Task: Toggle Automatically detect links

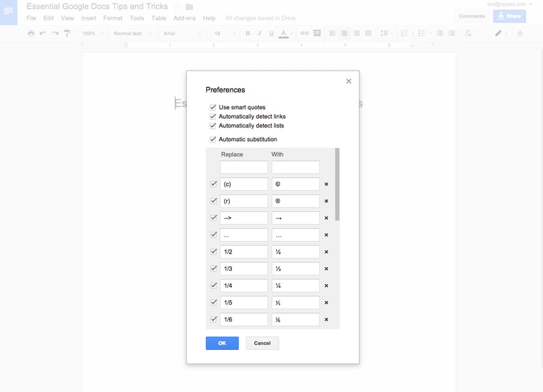Action: pyautogui.click(x=213, y=117)
